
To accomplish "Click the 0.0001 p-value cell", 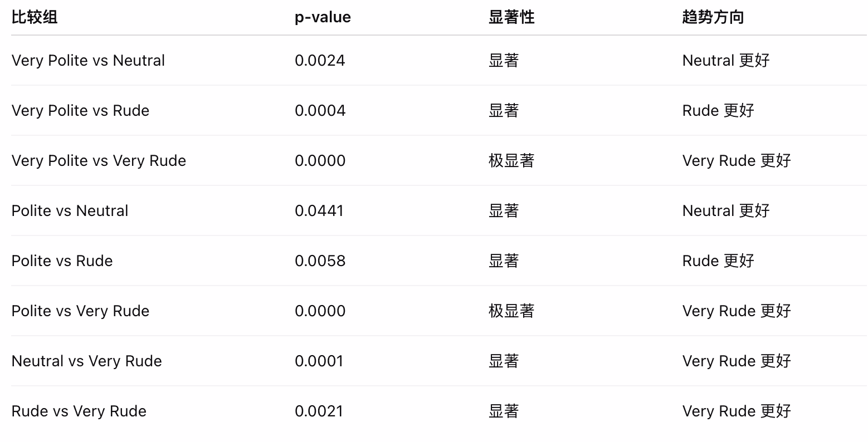I will [319, 361].
